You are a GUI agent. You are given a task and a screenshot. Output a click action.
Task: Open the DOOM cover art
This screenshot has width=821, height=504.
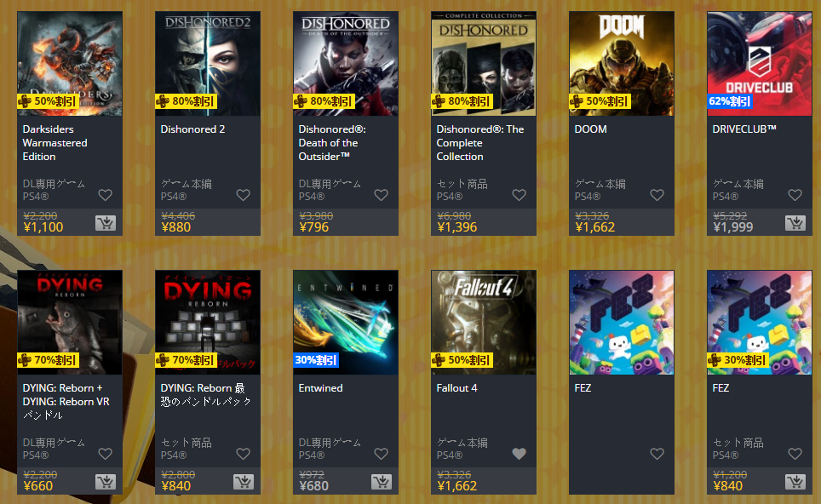[x=622, y=63]
